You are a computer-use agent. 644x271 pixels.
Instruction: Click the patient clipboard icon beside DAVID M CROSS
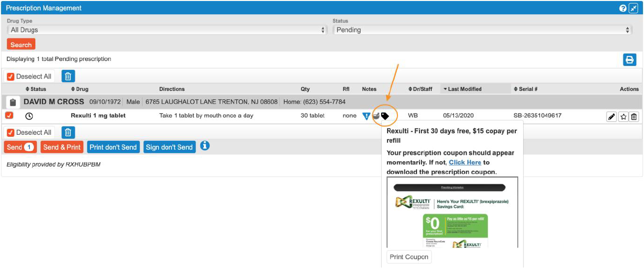click(13, 102)
